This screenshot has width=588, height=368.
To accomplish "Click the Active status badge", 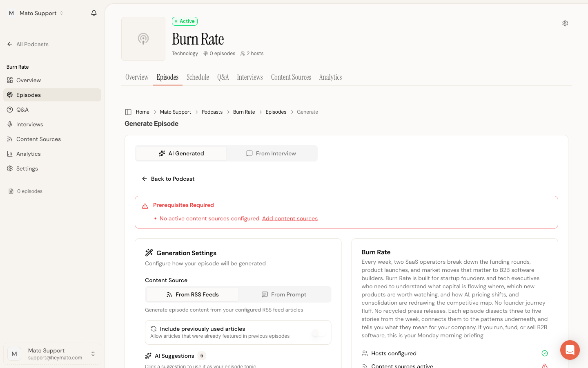I will point(185,21).
